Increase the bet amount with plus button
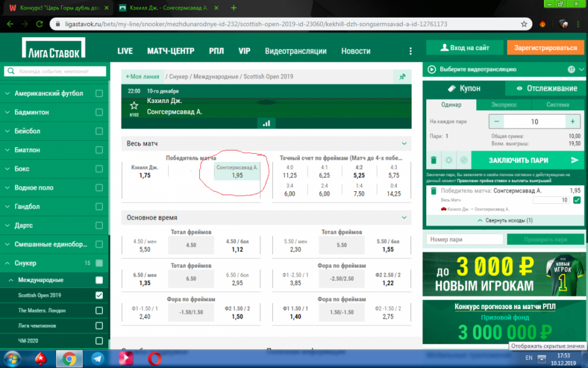The width and height of the screenshot is (588, 368). point(572,121)
